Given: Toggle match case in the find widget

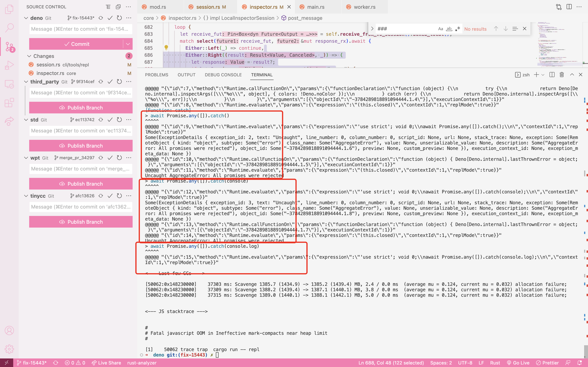Looking at the screenshot, I should pos(441,29).
